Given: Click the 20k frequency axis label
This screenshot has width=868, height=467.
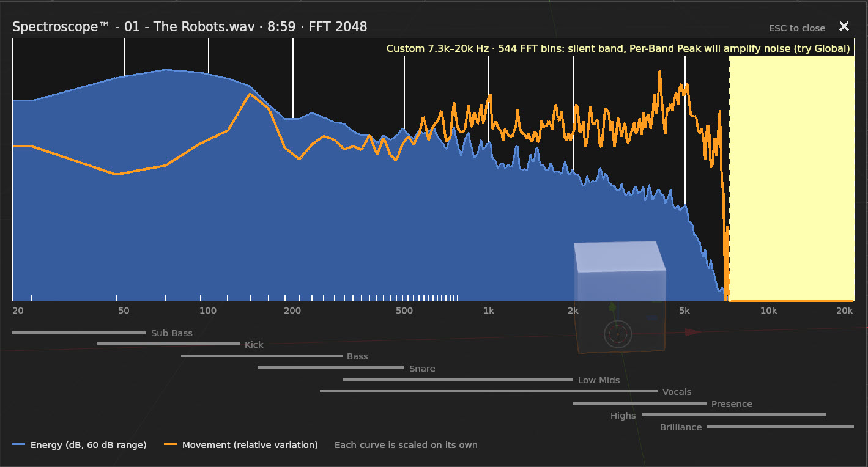Looking at the screenshot, I should click(x=844, y=311).
